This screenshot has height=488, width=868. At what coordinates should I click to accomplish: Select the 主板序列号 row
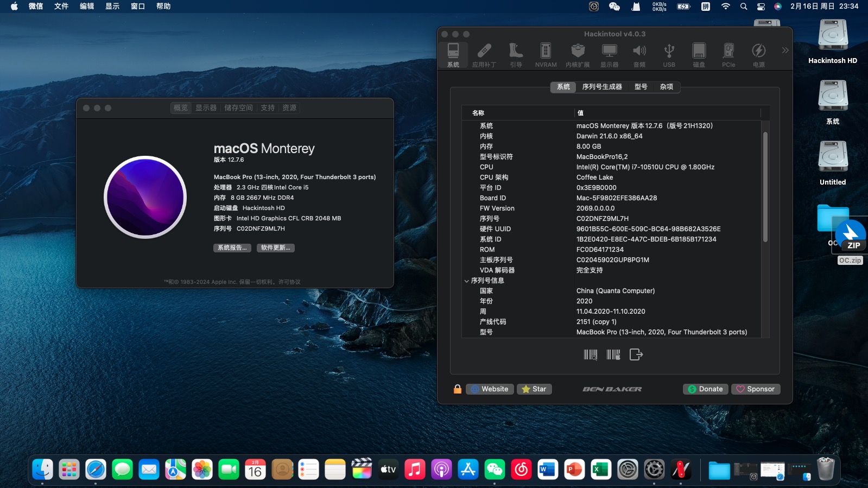611,260
